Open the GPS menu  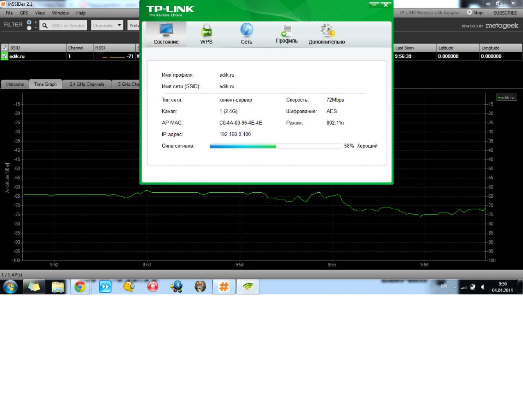click(x=24, y=13)
